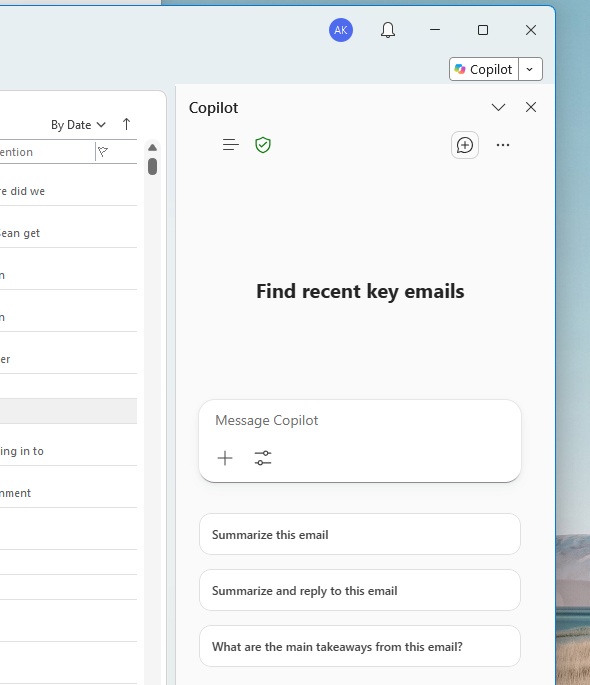Click the "Find recent key emails" heading
The height and width of the screenshot is (685, 590).
click(x=360, y=292)
